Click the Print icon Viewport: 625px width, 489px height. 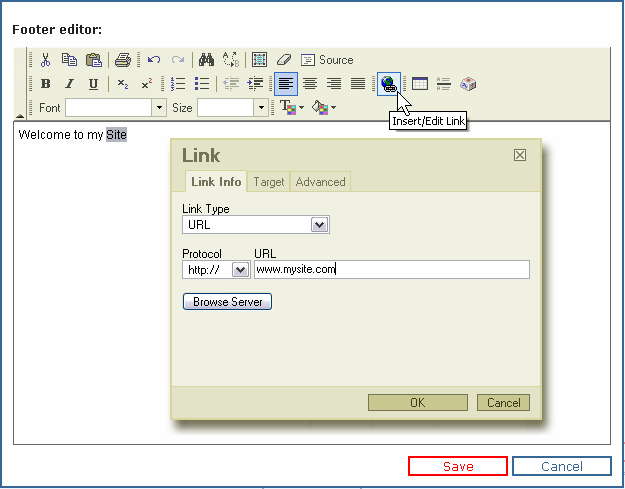pyautogui.click(x=123, y=60)
